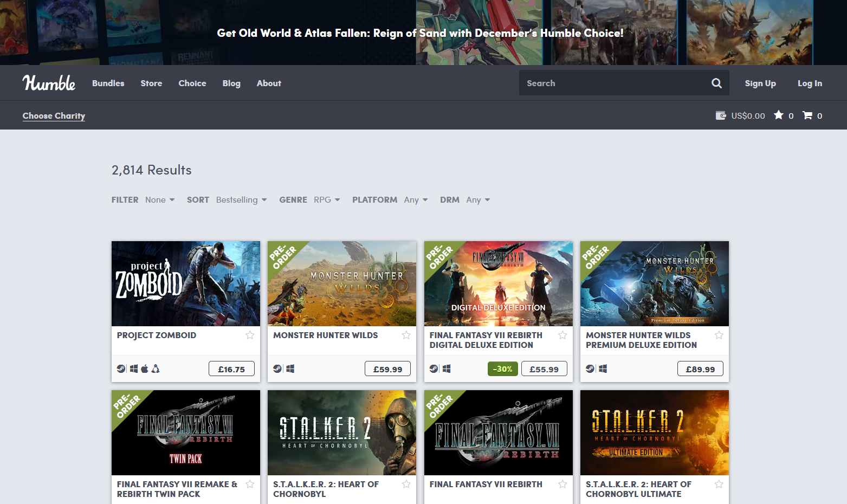Wishlist FF VII Remake & Rebirth Twin Pack
Viewport: 847px width, 504px height.
coord(250,484)
